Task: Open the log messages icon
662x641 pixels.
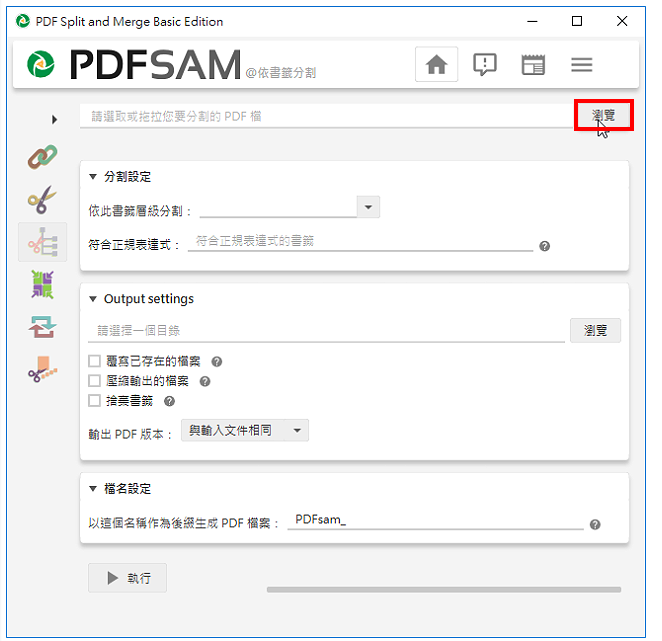Action: click(x=485, y=65)
